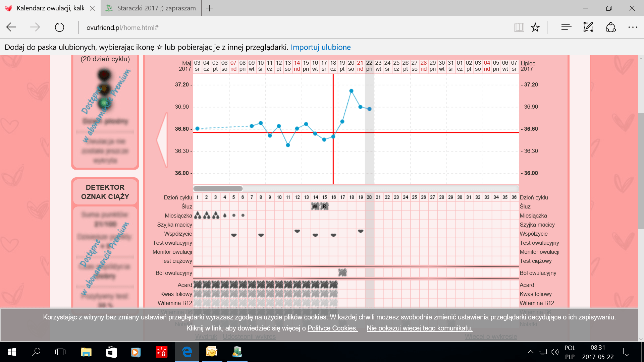Click the Śluz R marker on day 15
644x362 pixels.
324,206
